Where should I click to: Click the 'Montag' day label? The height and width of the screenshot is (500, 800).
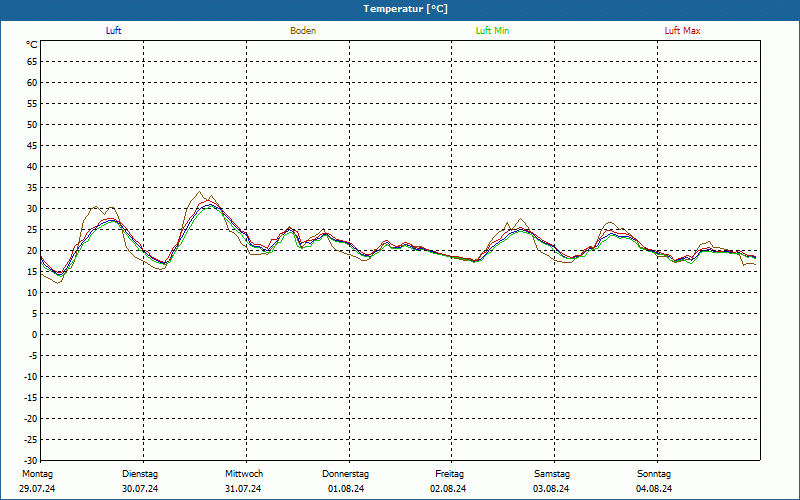click(x=38, y=474)
